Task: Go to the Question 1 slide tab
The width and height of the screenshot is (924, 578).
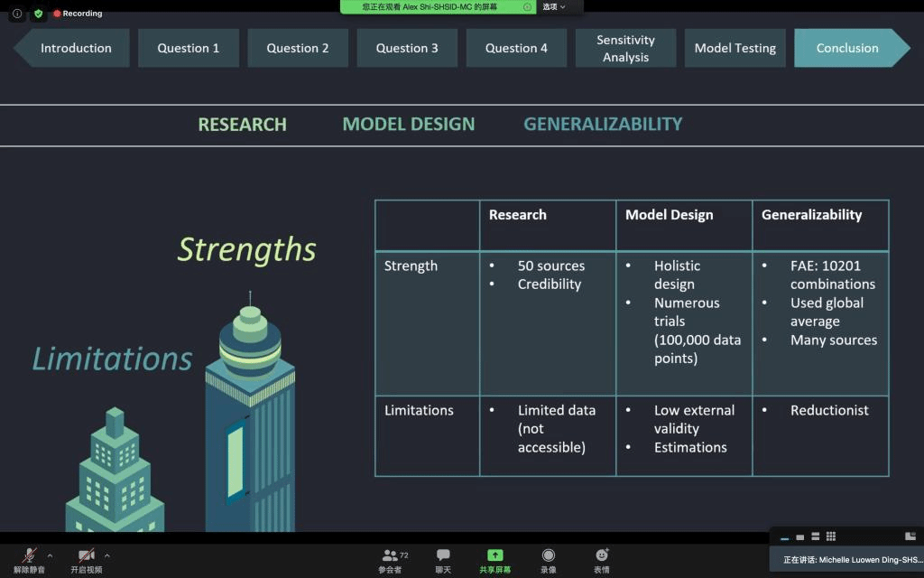Action: (189, 48)
